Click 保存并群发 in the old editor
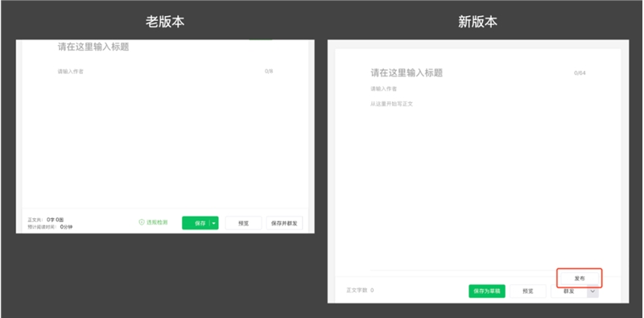Screen dimensions: 644x318 pos(284,223)
